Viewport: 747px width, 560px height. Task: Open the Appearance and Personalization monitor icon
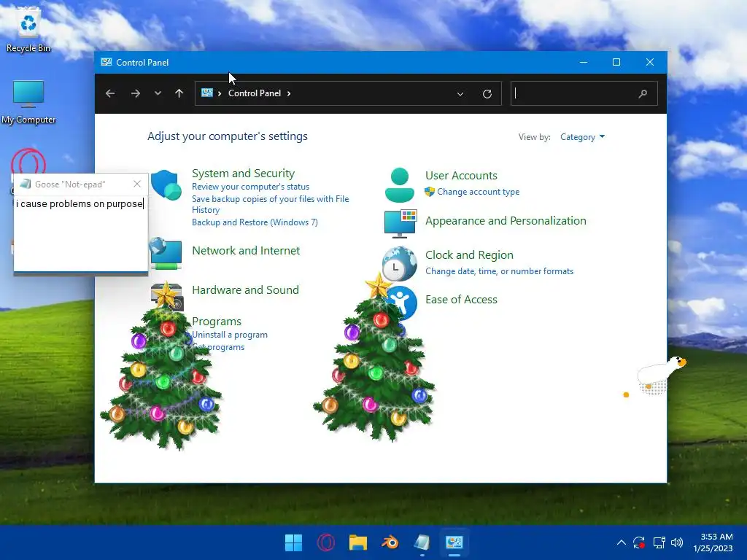(x=400, y=223)
